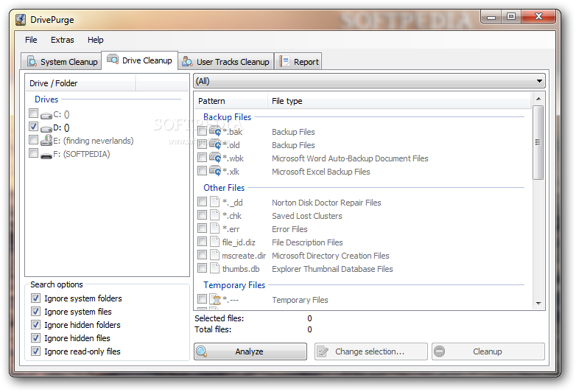
Task: Click the file icon next to *.chk
Action: pyautogui.click(x=214, y=215)
